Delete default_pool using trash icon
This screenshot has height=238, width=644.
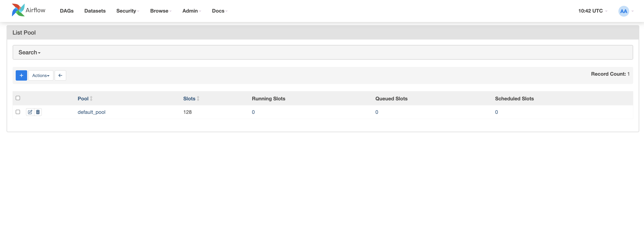(x=38, y=112)
